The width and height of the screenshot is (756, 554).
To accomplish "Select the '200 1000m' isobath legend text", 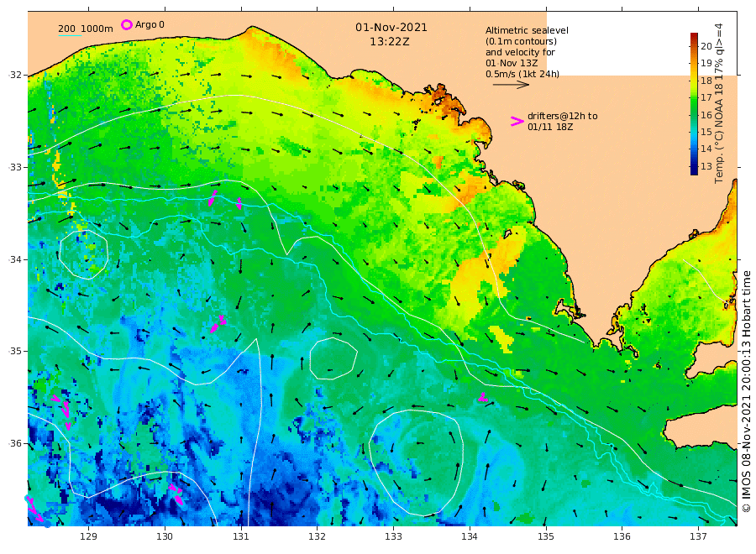I will 86,29.
